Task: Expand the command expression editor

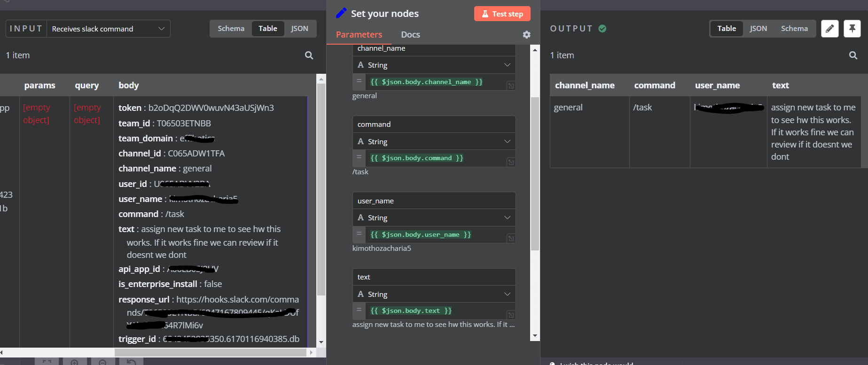Action: pyautogui.click(x=511, y=162)
